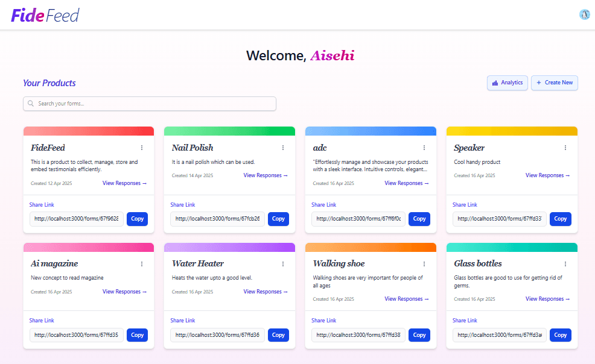595x364 pixels.
Task: Copy the FideFeed share link
Action: pyautogui.click(x=137, y=219)
